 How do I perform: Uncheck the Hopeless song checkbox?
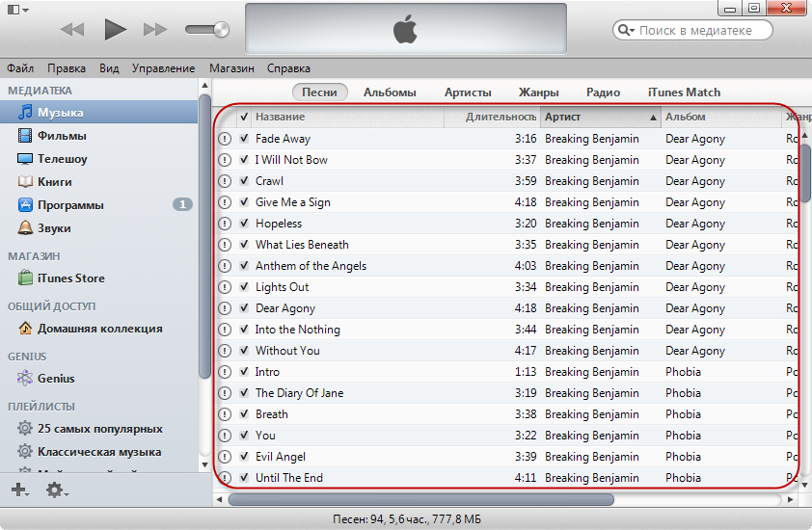point(244,224)
